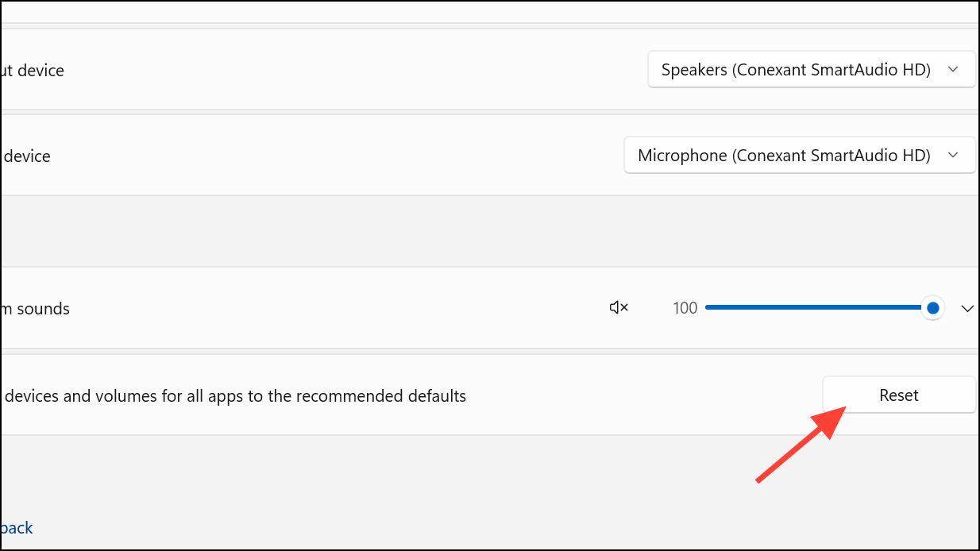The width and height of the screenshot is (980, 551).
Task: Click the input device row label
Action: [x=27, y=156]
